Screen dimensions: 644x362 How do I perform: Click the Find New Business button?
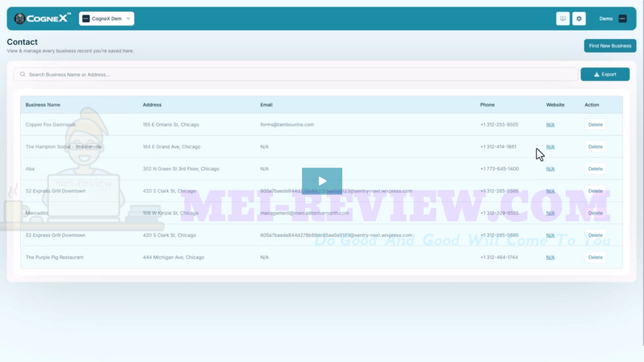(x=610, y=46)
